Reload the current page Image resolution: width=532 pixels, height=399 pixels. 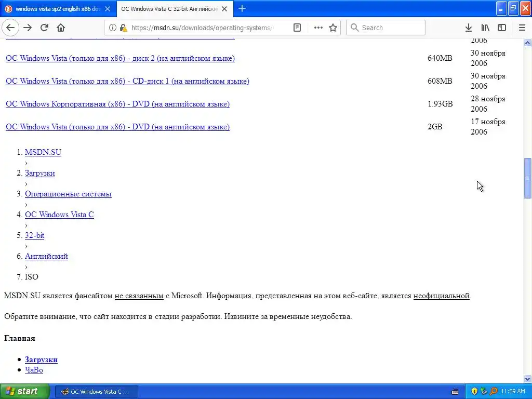44,28
